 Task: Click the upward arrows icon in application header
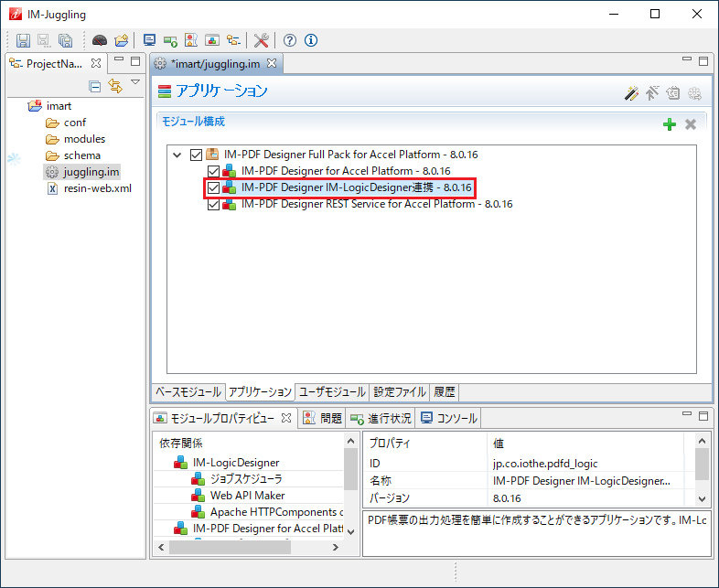652,93
